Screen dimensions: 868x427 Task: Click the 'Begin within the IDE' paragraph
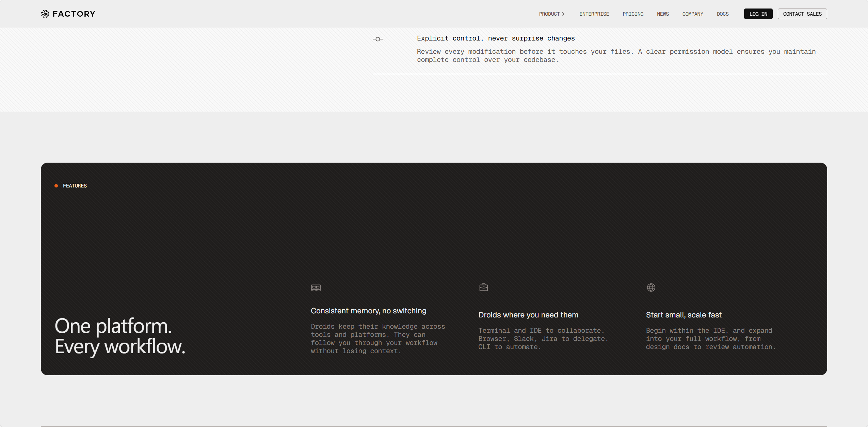(710, 339)
